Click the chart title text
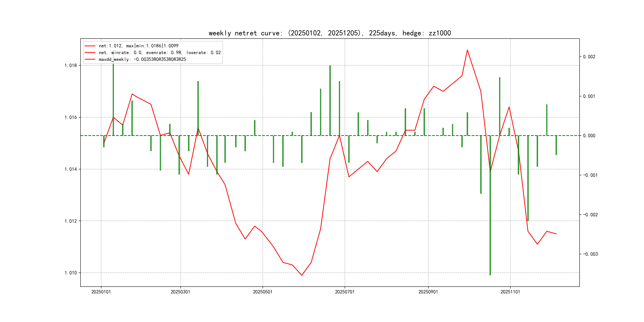Viewport: 644px width, 322px height. click(x=330, y=33)
